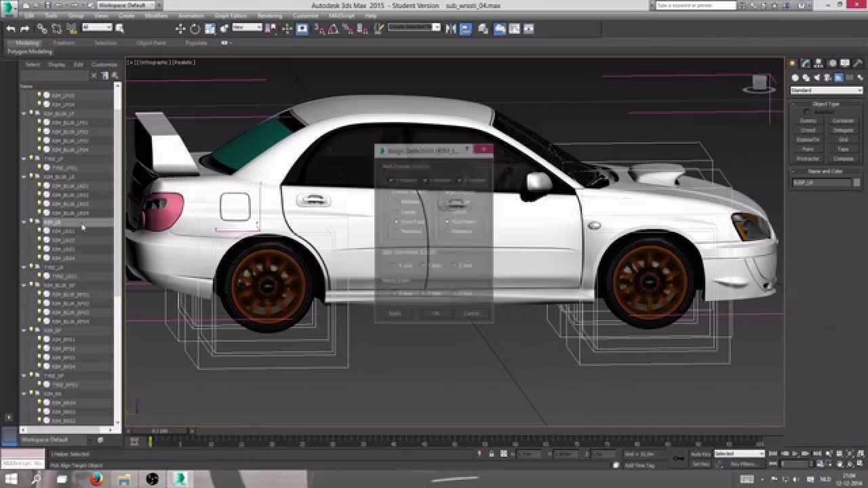Choose the Helpers category icon
Image resolution: width=868 pixels, height=488 pixels.
point(838,78)
